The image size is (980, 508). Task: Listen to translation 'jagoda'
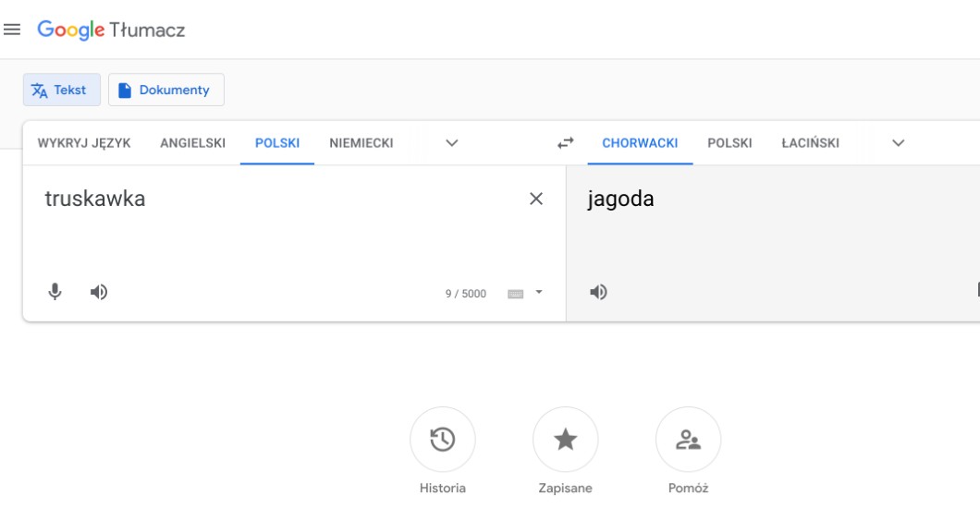pyautogui.click(x=599, y=292)
